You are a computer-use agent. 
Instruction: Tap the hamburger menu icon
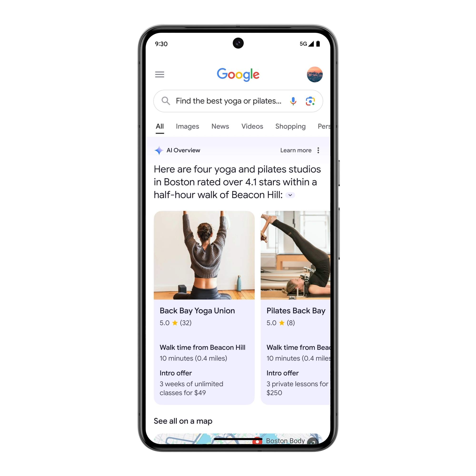pos(159,75)
